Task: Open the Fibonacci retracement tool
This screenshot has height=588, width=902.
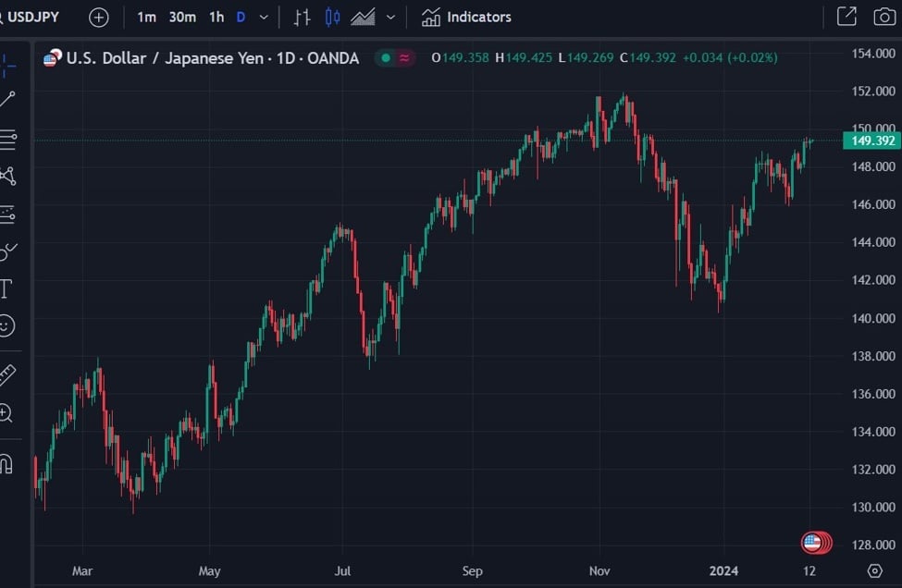Action: pyautogui.click(x=7, y=140)
